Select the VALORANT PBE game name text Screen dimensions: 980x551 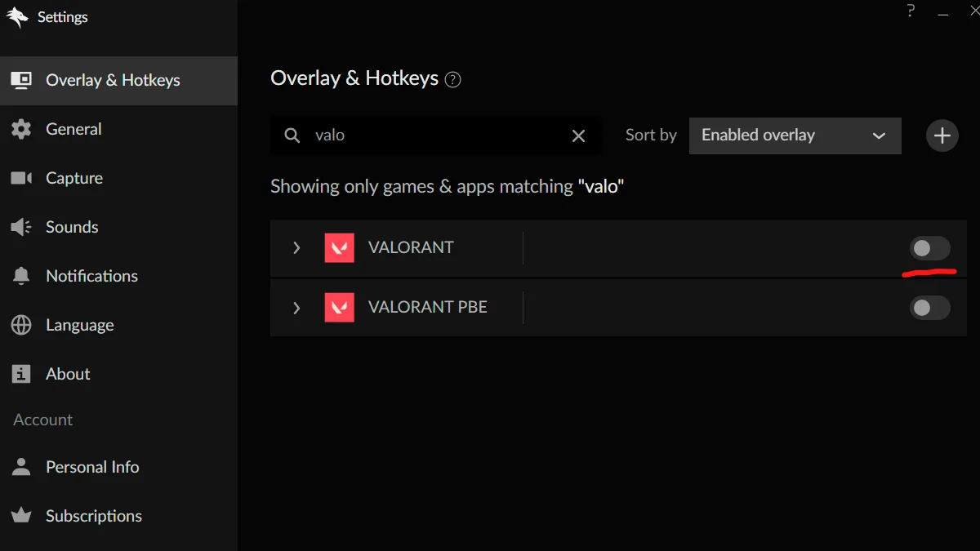point(428,307)
